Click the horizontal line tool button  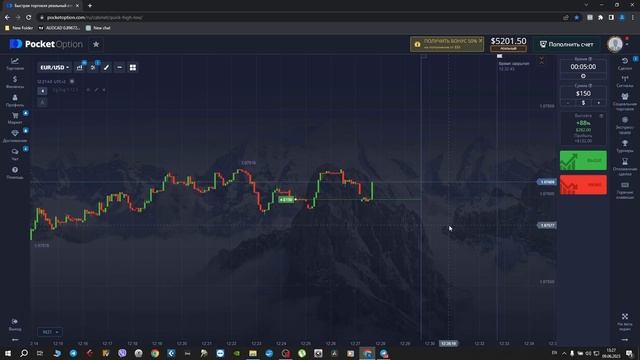pos(120,67)
